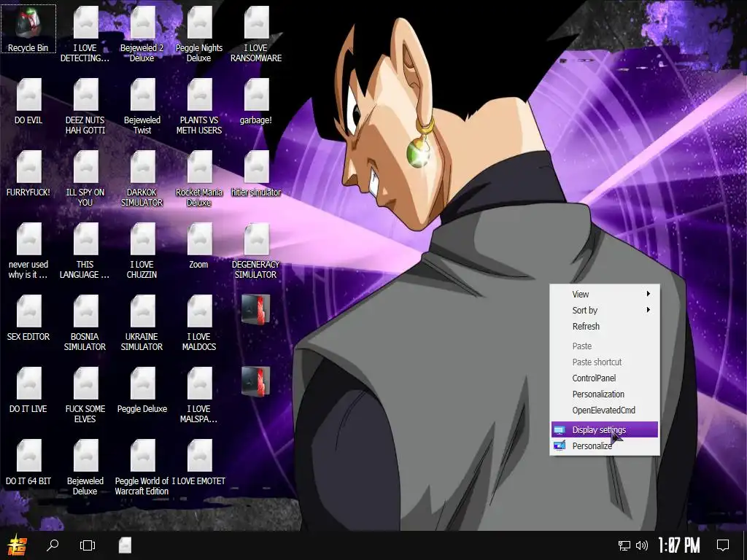Expand the View submenu arrow
This screenshot has height=560, width=747.
coord(648,294)
